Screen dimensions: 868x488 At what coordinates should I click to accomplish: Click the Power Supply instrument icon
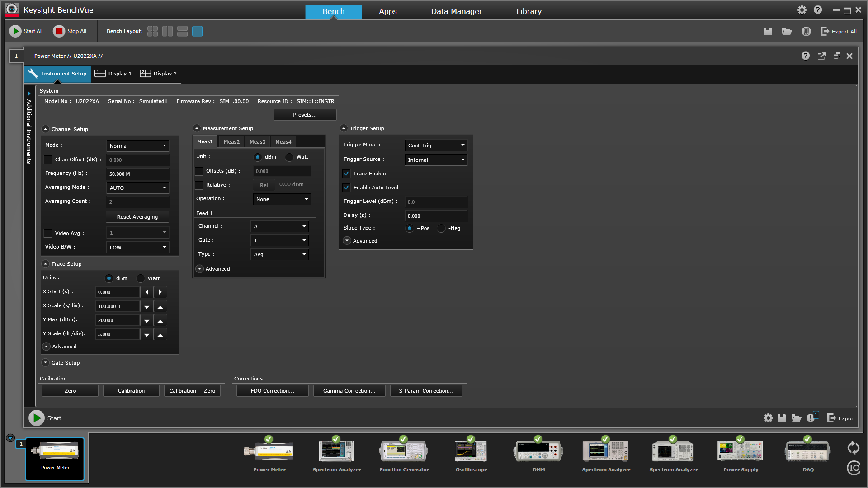(x=740, y=451)
